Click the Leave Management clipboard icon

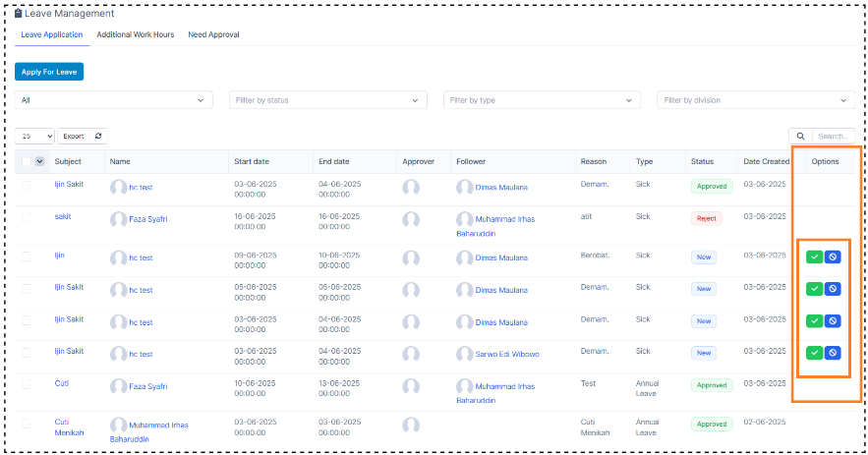coord(19,14)
